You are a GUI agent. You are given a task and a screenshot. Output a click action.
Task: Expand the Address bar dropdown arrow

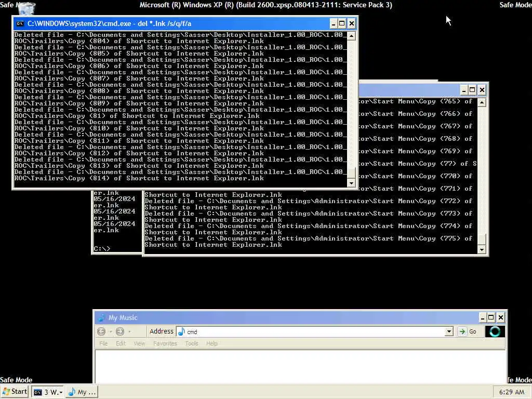449,331
